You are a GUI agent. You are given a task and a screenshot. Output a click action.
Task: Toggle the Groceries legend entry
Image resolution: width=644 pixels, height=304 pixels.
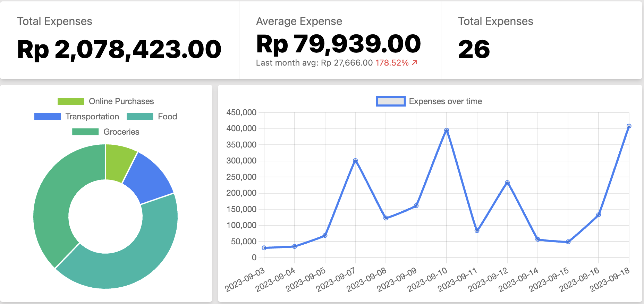click(x=105, y=132)
